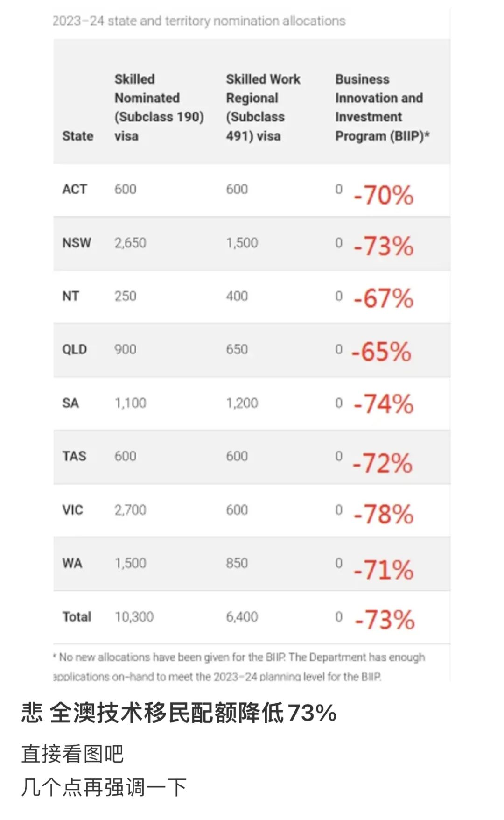Click the 'Skilled Nominated (Subclass 190) visa' column header
The image size is (504, 820).
(x=159, y=107)
